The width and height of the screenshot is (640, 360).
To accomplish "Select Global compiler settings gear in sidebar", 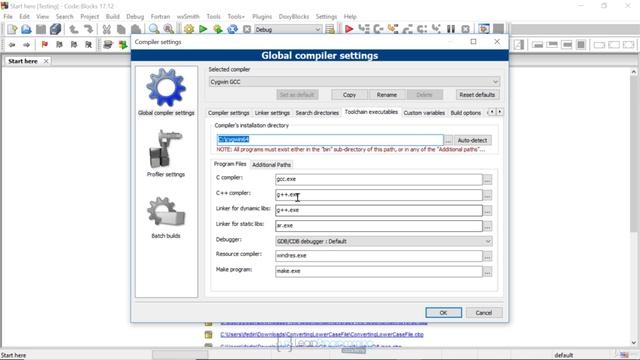I will pyautogui.click(x=166, y=92).
